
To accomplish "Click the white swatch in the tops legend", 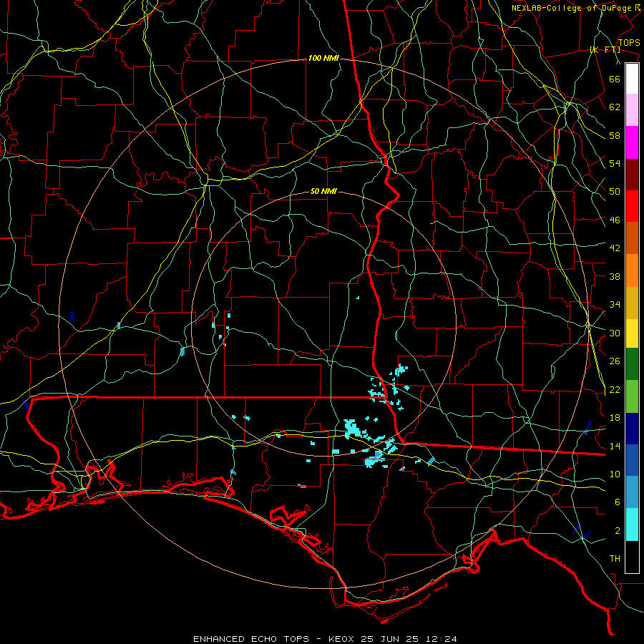I will 632,79.
